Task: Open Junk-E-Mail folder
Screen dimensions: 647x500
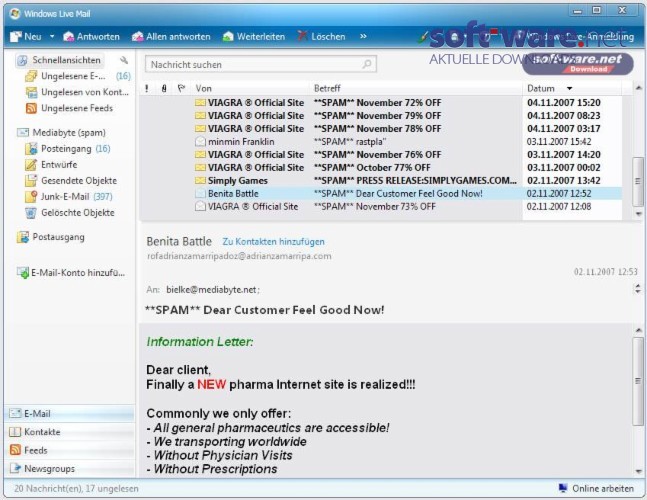Action: (68, 197)
